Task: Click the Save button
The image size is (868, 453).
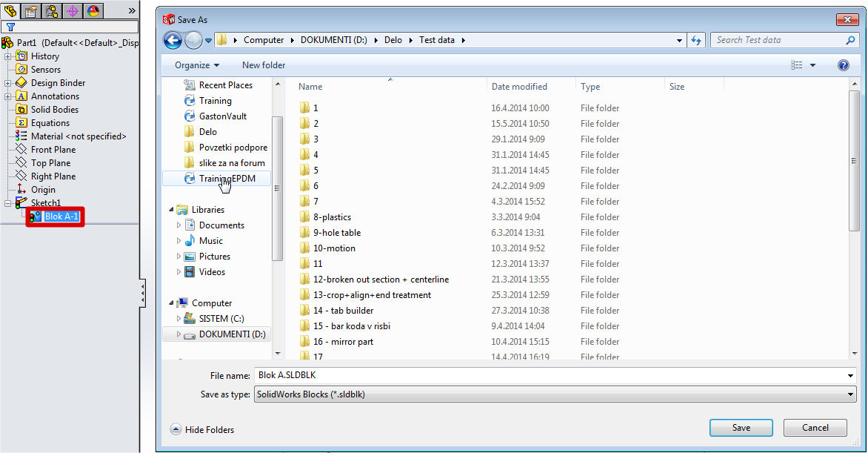Action: tap(741, 428)
